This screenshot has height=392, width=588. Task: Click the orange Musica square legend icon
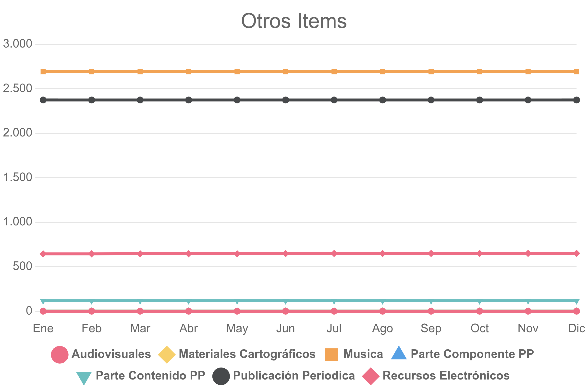331,355
